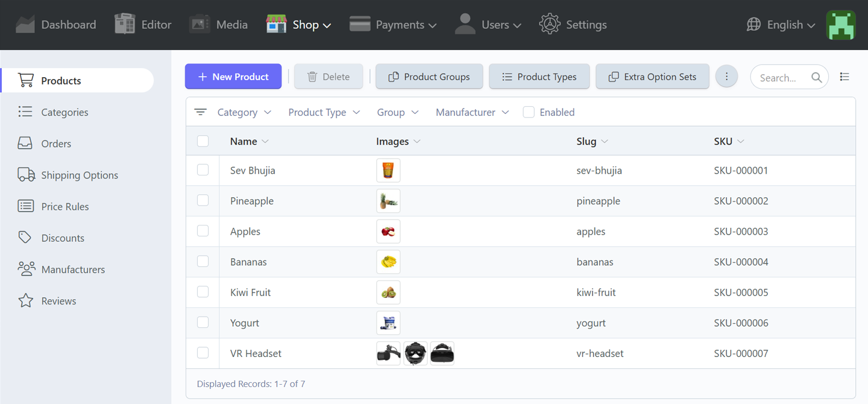Select all products with header checkbox
The height and width of the screenshot is (404, 868).
(x=203, y=140)
